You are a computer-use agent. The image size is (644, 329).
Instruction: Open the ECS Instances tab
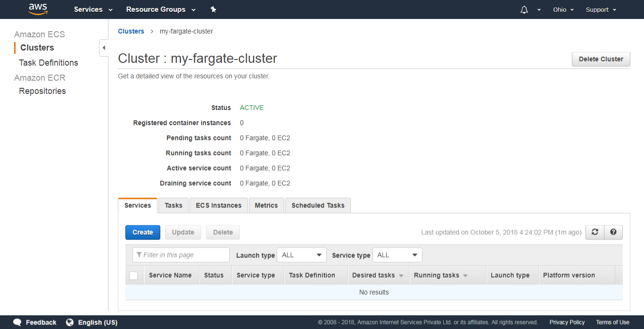pos(219,205)
